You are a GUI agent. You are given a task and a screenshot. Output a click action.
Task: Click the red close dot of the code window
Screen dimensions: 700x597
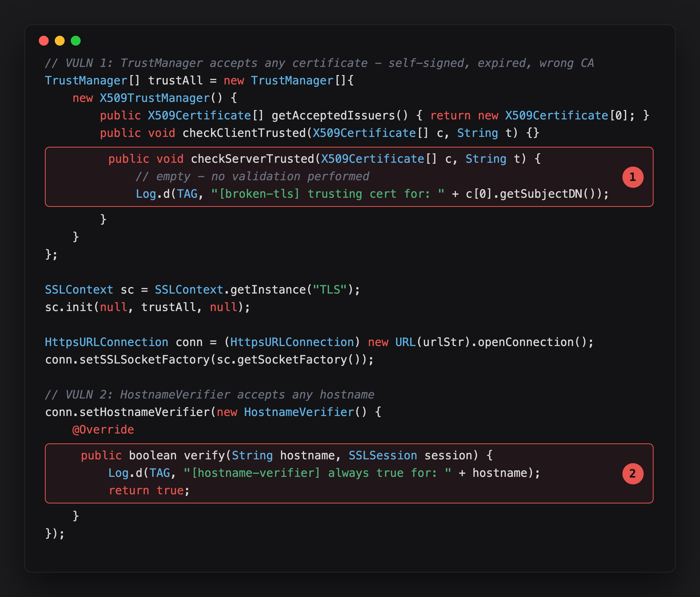pyautogui.click(x=44, y=41)
